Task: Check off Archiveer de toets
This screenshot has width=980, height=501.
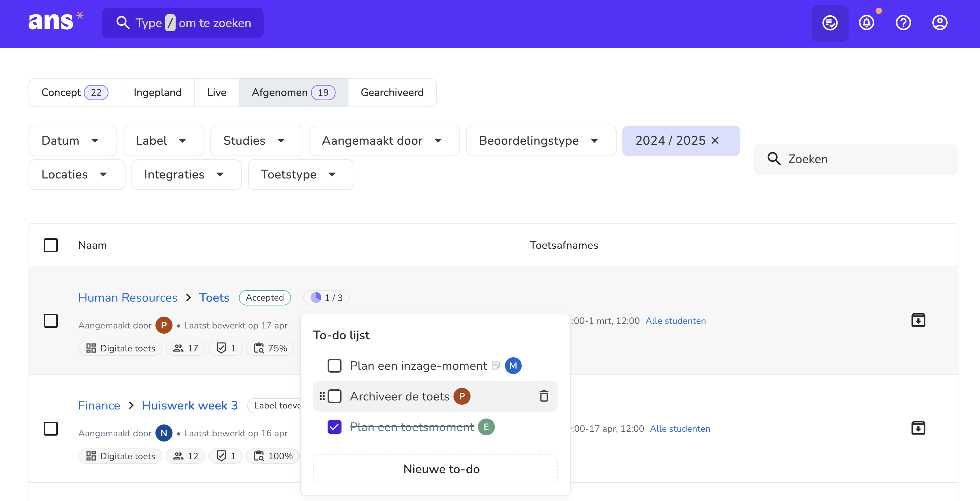Action: [x=335, y=396]
